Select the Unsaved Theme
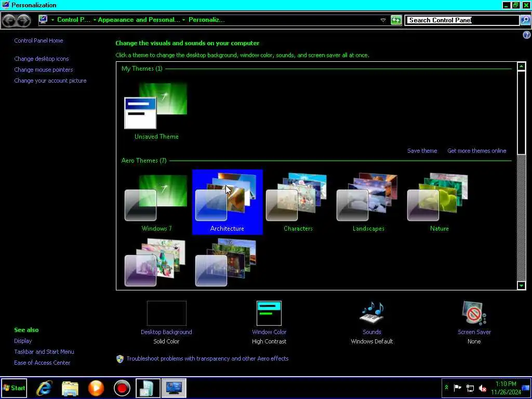 tap(156, 111)
